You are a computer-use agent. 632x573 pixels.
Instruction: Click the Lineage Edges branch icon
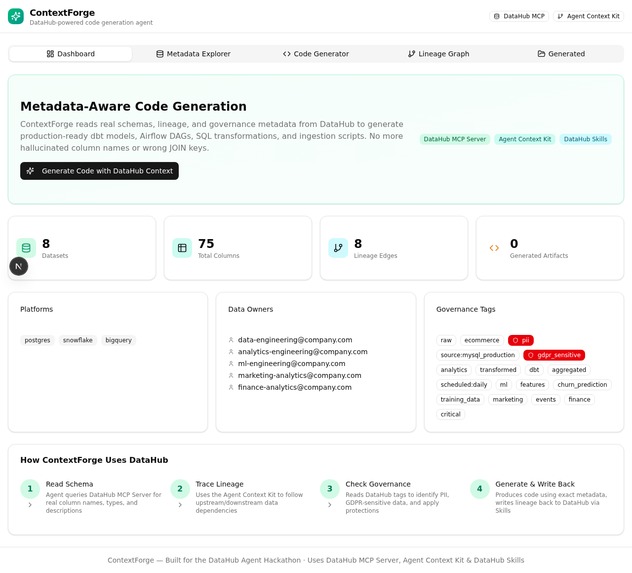338,248
